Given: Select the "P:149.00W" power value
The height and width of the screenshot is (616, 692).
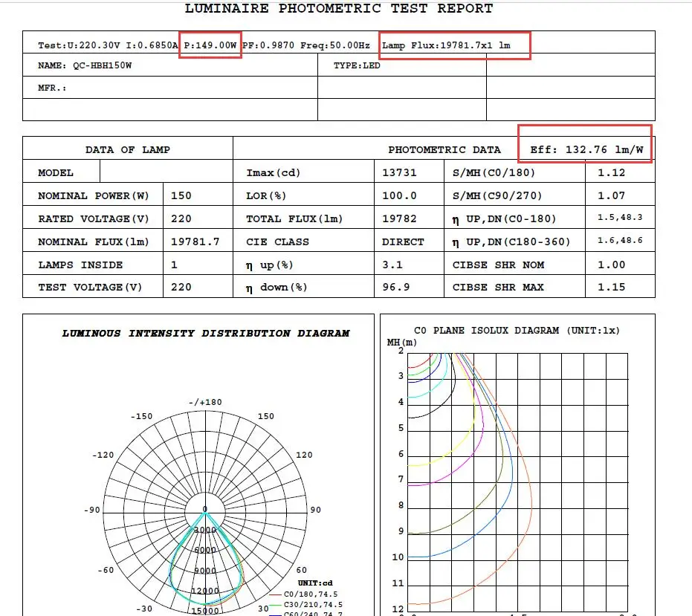Looking at the screenshot, I should tap(210, 45).
